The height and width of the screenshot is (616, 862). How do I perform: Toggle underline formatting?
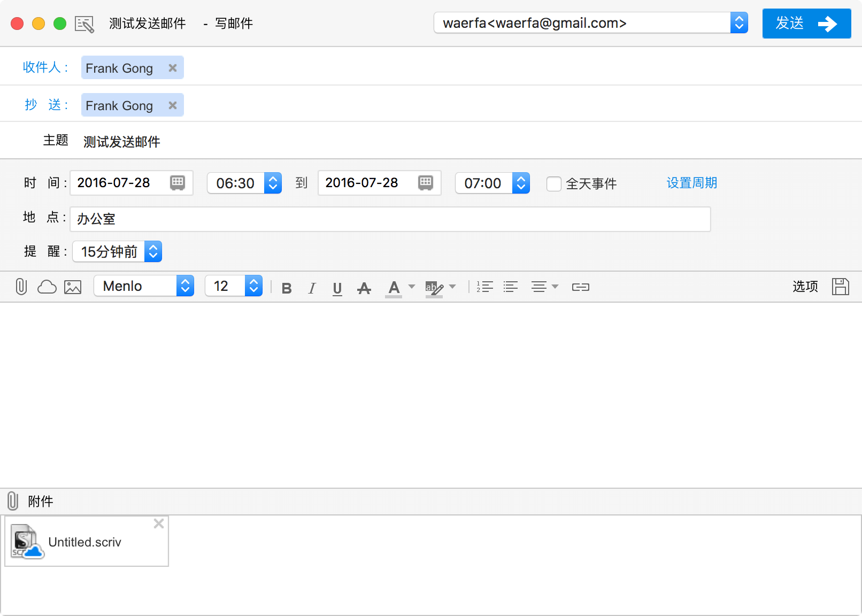[x=337, y=289]
